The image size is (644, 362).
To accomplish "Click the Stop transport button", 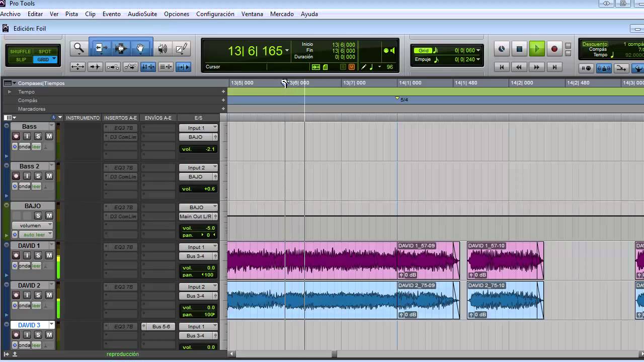I will click(519, 49).
